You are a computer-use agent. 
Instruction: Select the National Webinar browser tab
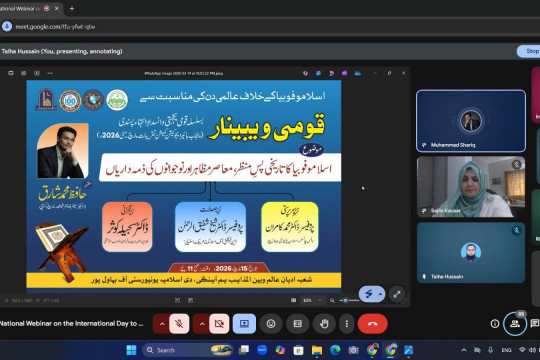31,9
